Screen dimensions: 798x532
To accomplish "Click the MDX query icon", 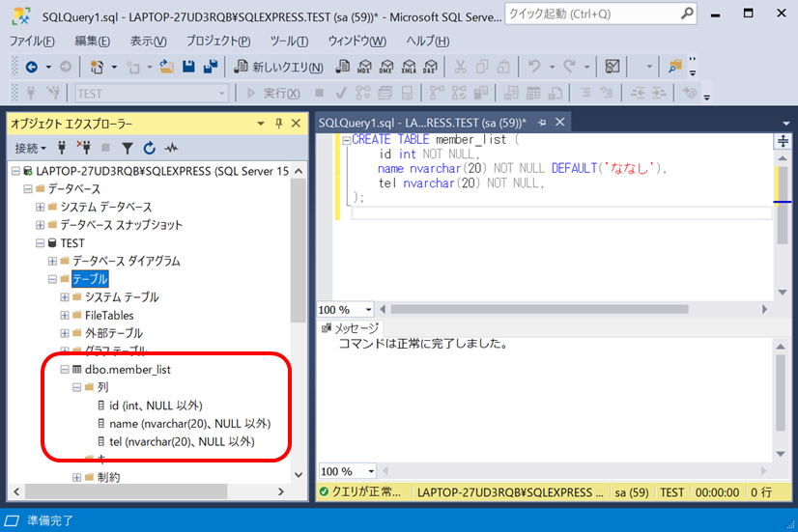I will [364, 67].
